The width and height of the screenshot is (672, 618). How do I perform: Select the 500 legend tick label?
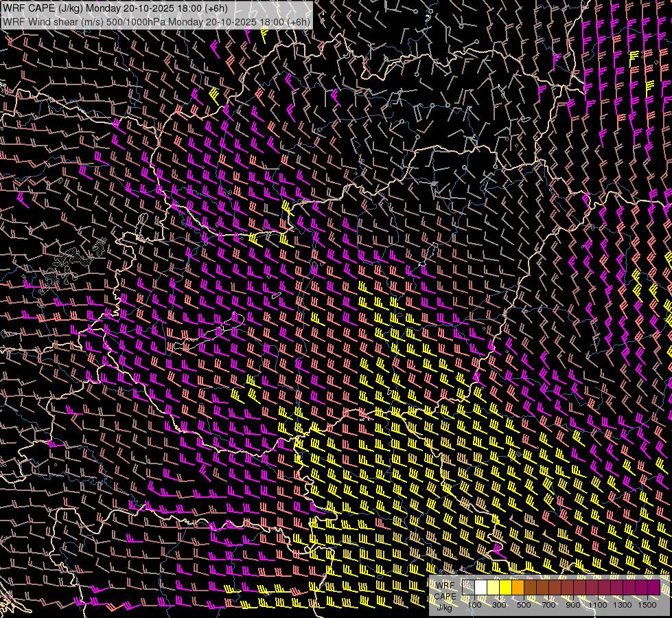click(524, 605)
